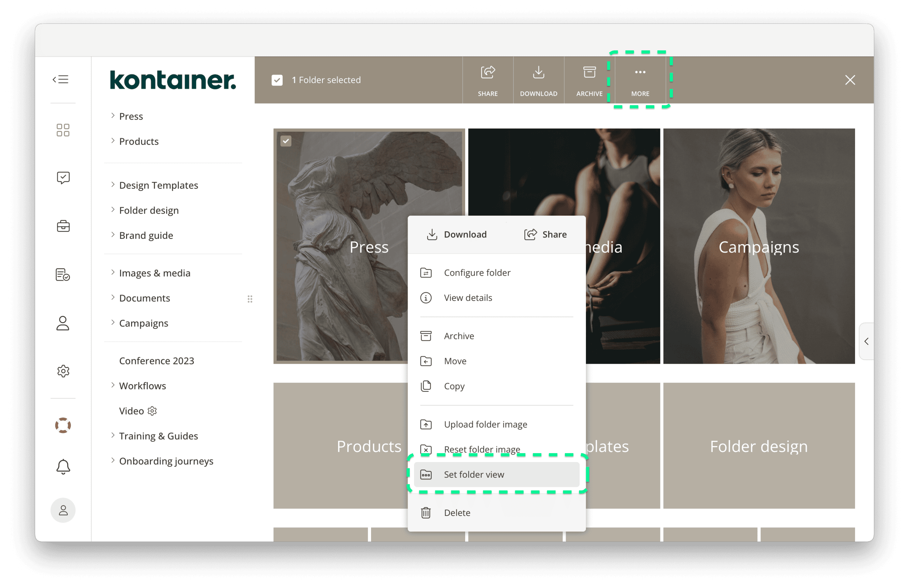909x588 pixels.
Task: Open Settings with the gear icon
Action: (x=63, y=371)
